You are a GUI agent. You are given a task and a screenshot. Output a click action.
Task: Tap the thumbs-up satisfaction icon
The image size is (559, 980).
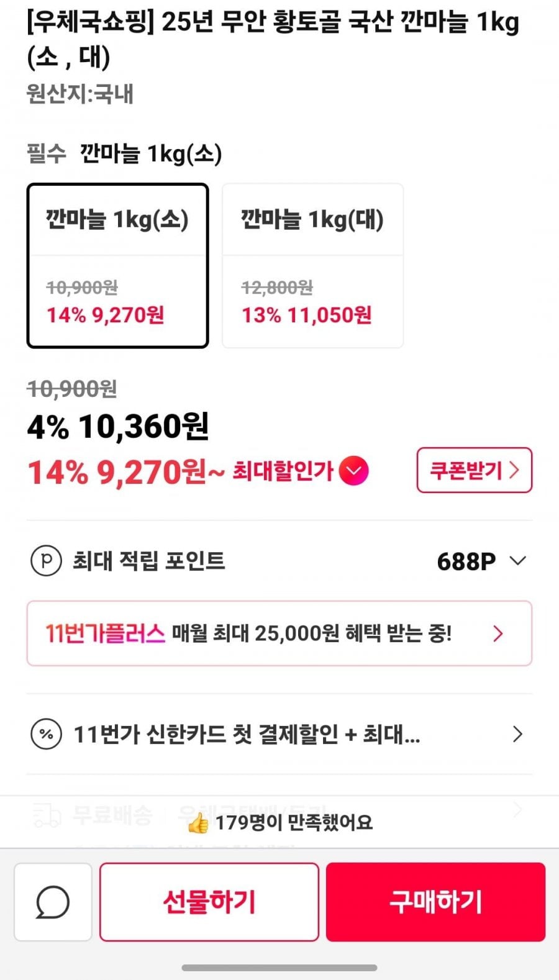(x=198, y=823)
